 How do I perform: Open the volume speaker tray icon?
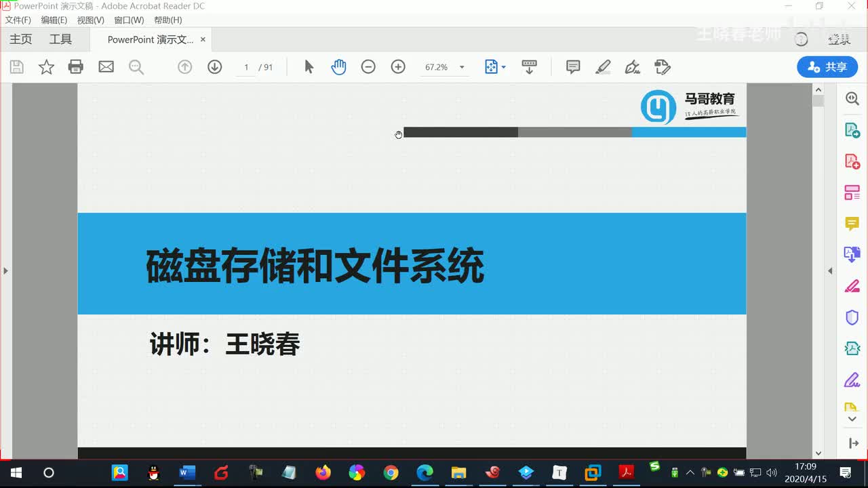click(x=772, y=472)
